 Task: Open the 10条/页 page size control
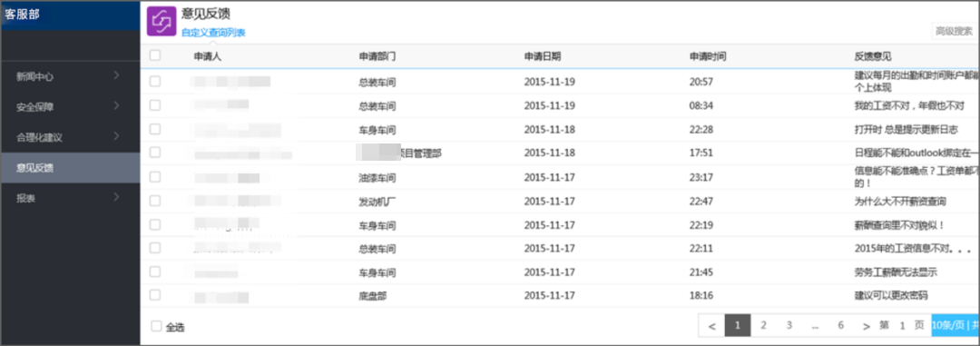[x=955, y=326]
